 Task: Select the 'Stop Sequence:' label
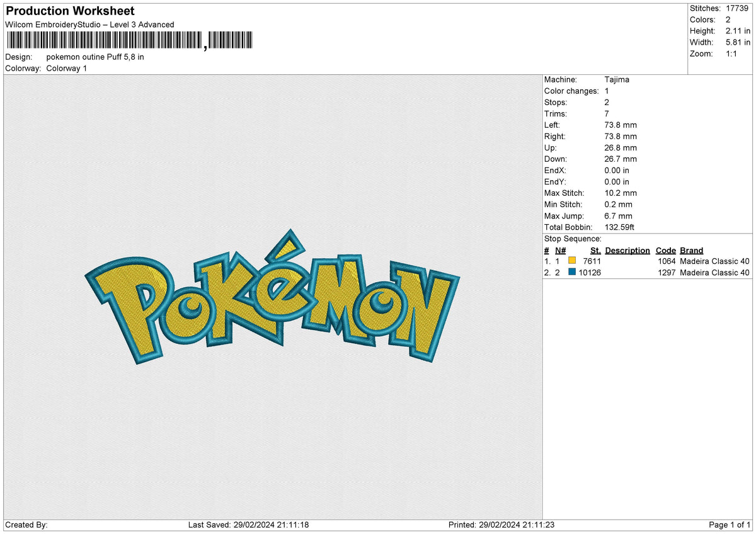573,239
